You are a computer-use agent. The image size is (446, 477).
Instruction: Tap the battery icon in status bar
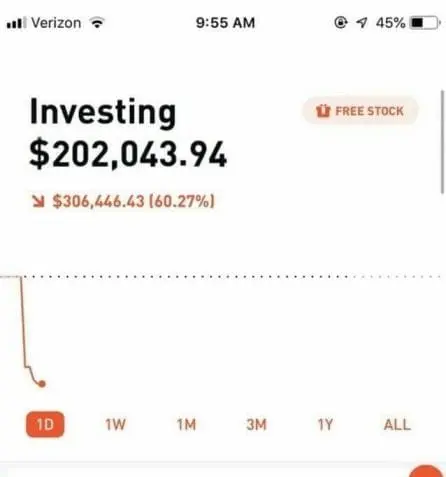point(426,23)
